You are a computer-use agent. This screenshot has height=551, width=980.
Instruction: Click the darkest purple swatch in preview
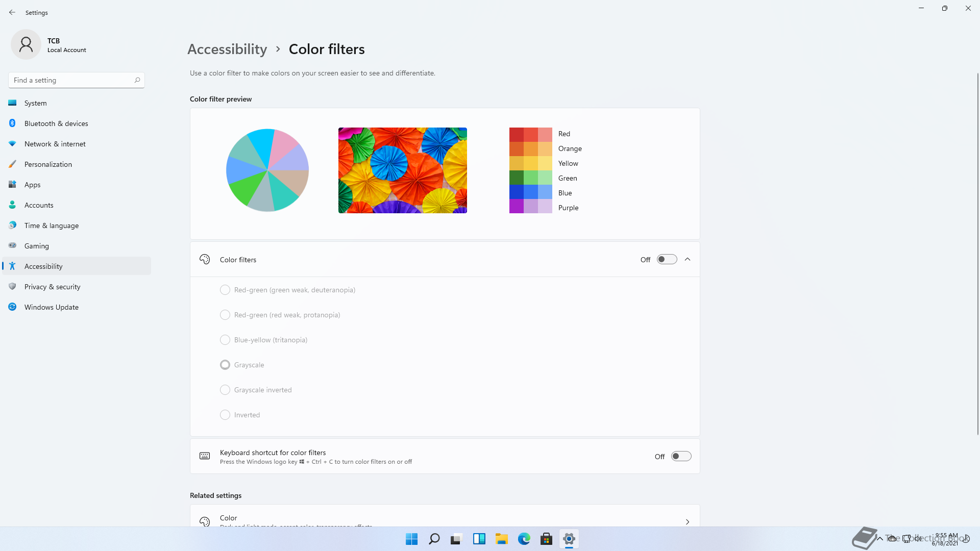coord(516,206)
